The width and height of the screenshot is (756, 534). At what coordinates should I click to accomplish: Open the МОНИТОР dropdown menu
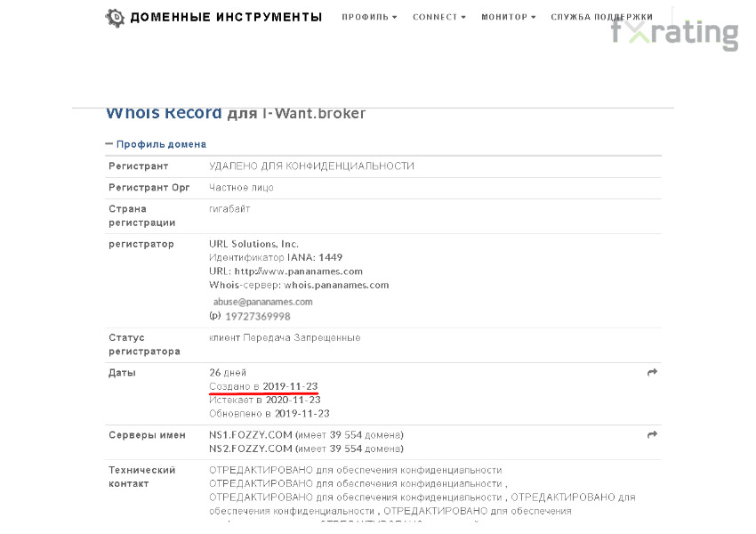point(509,17)
